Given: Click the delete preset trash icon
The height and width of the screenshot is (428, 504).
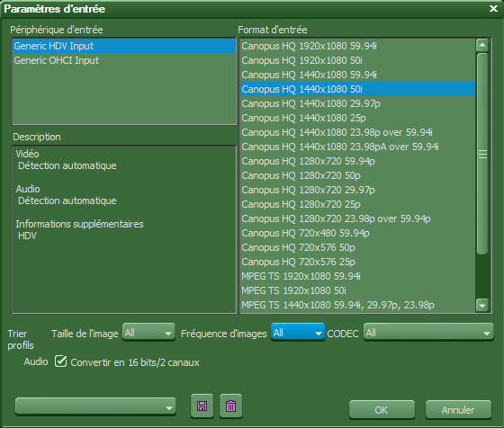Looking at the screenshot, I should 230,406.
